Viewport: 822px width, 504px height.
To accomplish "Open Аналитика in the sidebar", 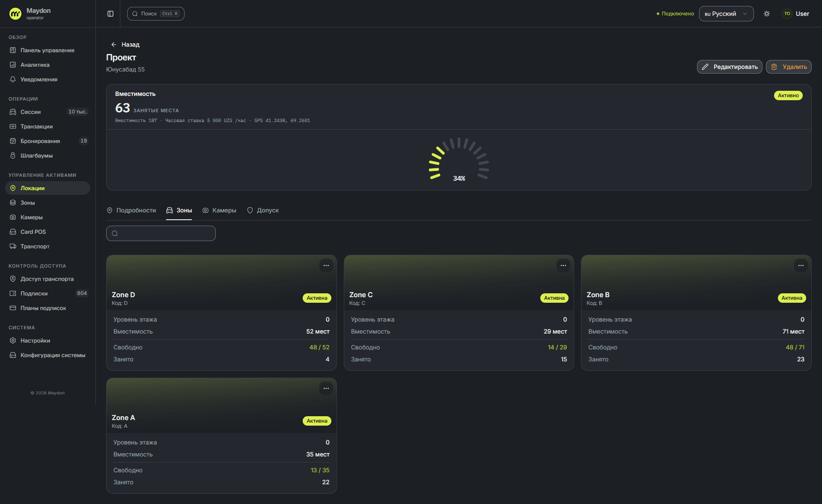I will pos(48,65).
